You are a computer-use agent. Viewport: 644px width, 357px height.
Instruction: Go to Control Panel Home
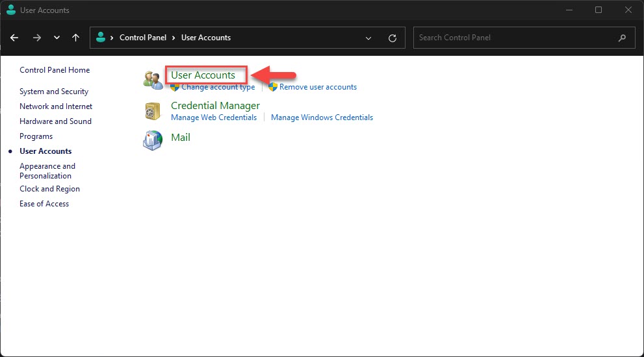(55, 70)
